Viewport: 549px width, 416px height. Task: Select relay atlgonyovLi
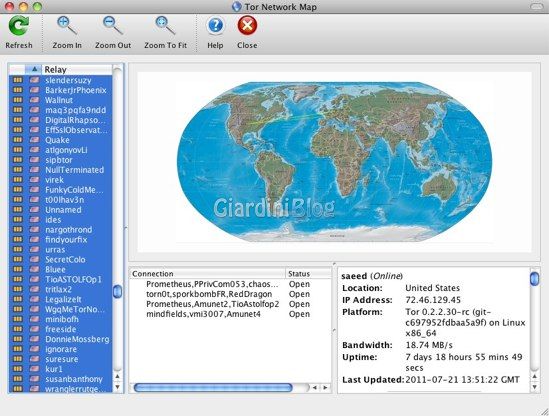pyautogui.click(x=66, y=150)
